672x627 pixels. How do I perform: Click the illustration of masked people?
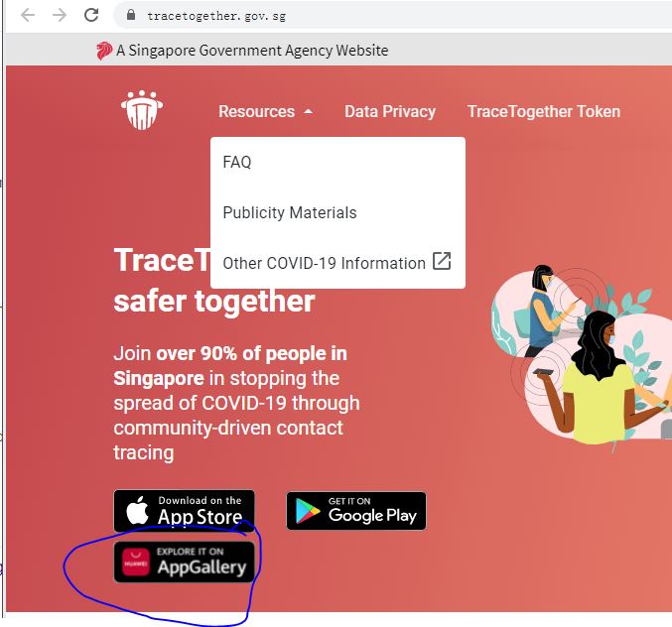pos(581,355)
